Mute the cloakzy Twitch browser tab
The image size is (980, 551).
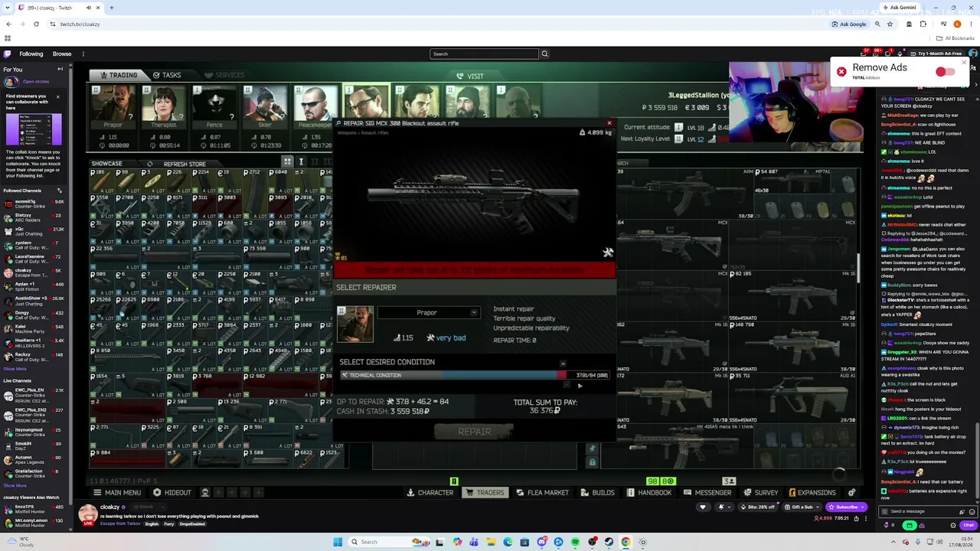tap(87, 8)
